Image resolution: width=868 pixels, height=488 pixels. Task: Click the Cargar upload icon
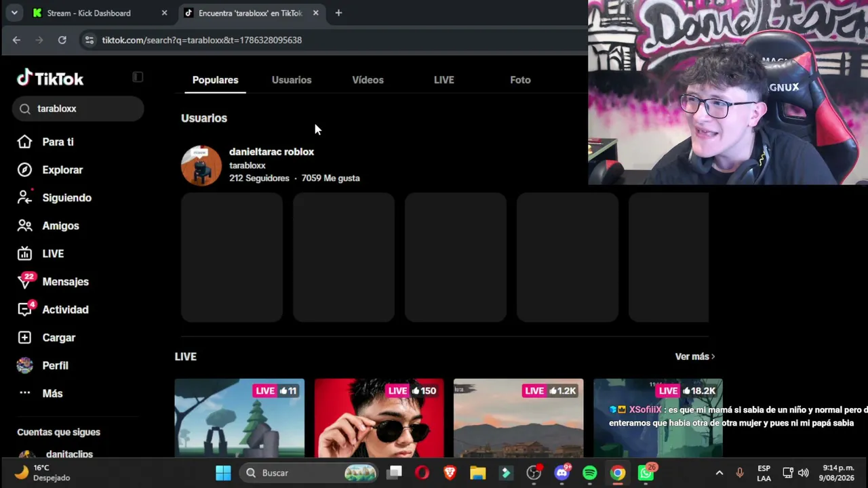coord(24,338)
